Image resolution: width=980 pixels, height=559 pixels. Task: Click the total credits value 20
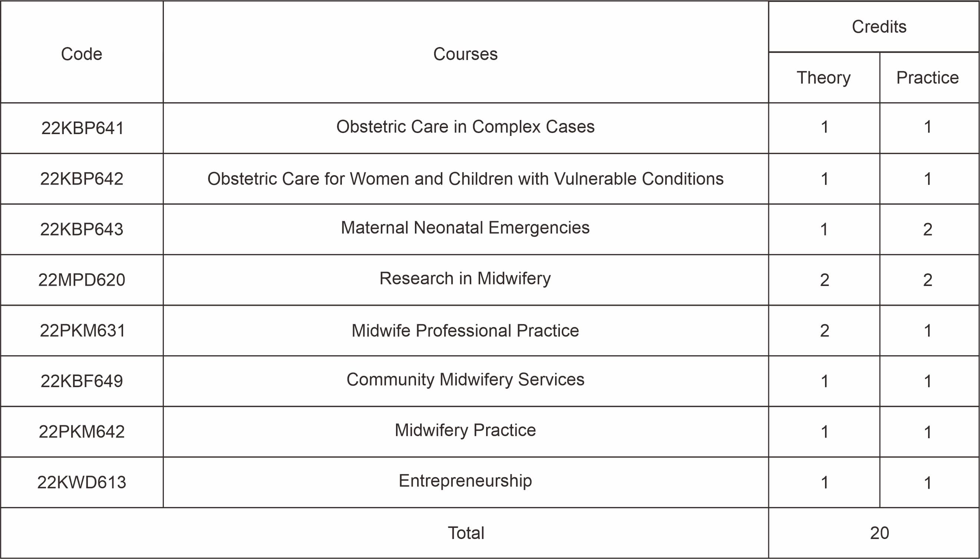[879, 533]
